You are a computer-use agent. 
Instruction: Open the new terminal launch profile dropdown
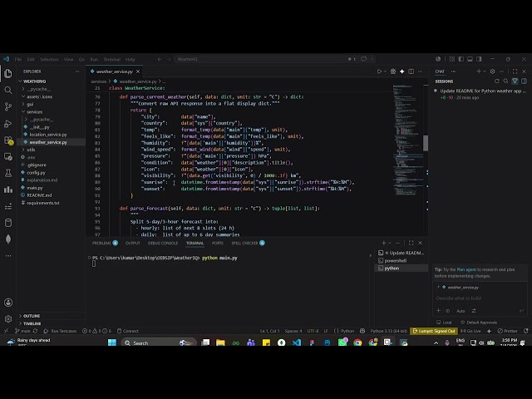[x=390, y=243]
